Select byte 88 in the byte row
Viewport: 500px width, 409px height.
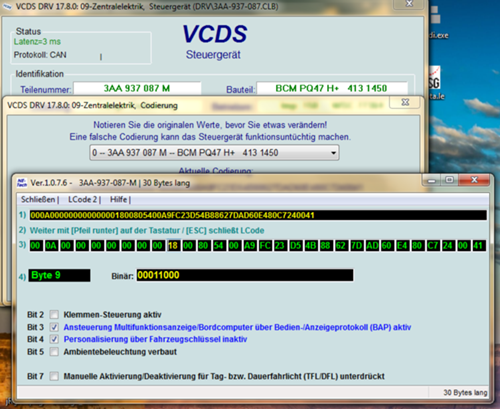(326, 246)
